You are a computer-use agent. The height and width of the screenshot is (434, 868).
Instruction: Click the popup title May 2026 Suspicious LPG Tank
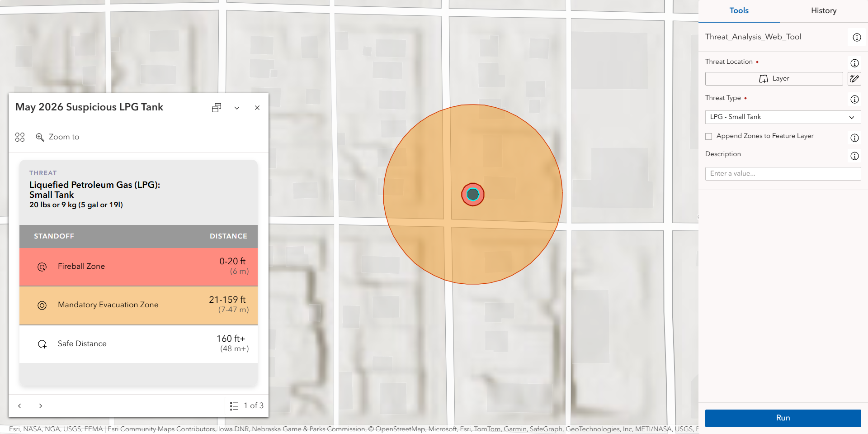tap(89, 107)
